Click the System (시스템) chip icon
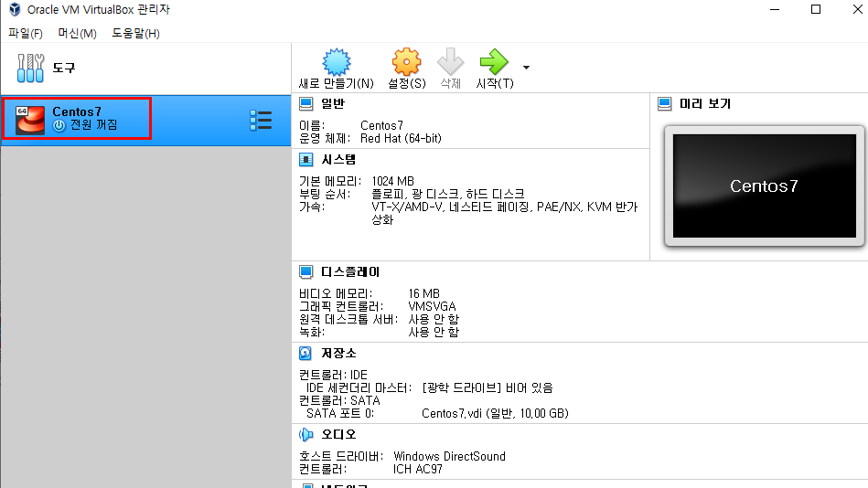The image size is (868, 488). tap(306, 160)
